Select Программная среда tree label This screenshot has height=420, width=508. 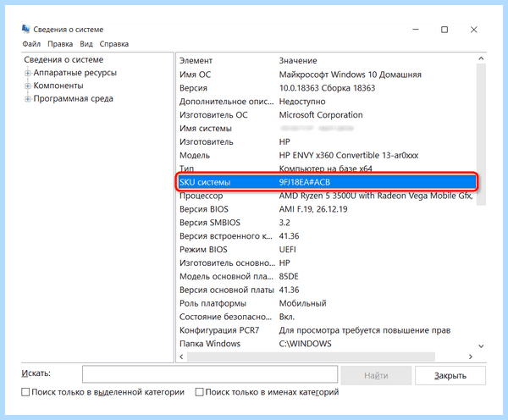pos(73,98)
